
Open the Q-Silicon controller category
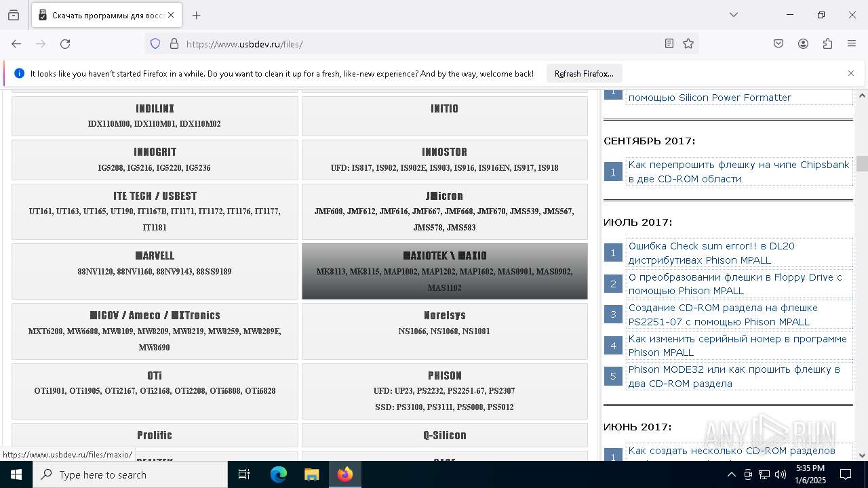[x=445, y=435]
